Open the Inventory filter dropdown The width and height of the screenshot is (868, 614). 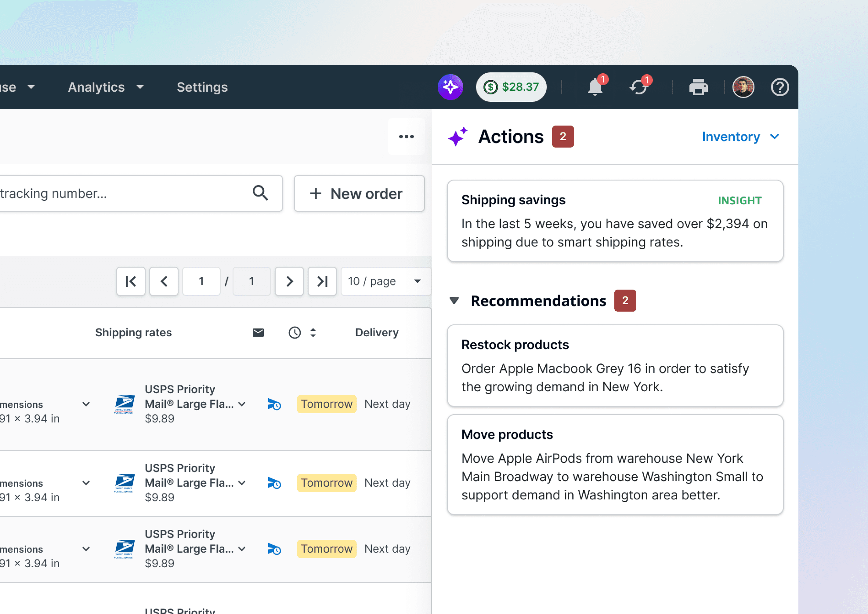740,137
